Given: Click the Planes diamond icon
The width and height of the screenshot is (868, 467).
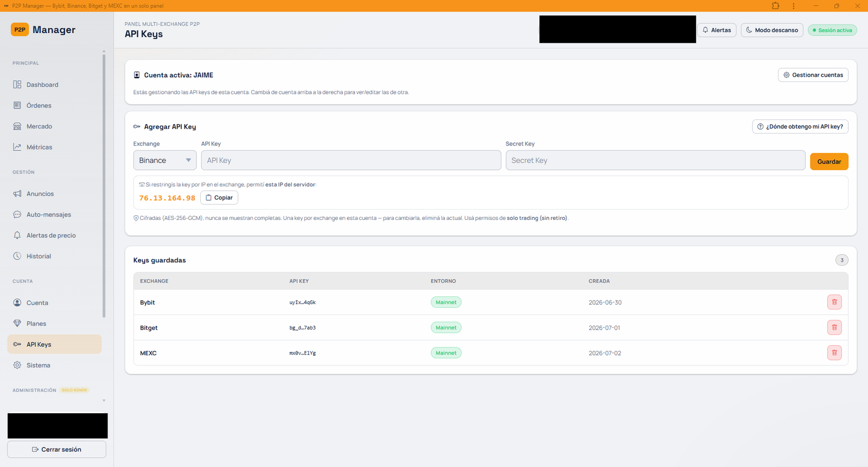Looking at the screenshot, I should [x=17, y=324].
